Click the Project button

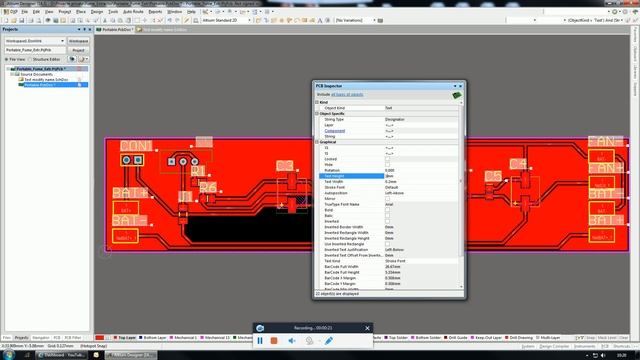pos(78,50)
